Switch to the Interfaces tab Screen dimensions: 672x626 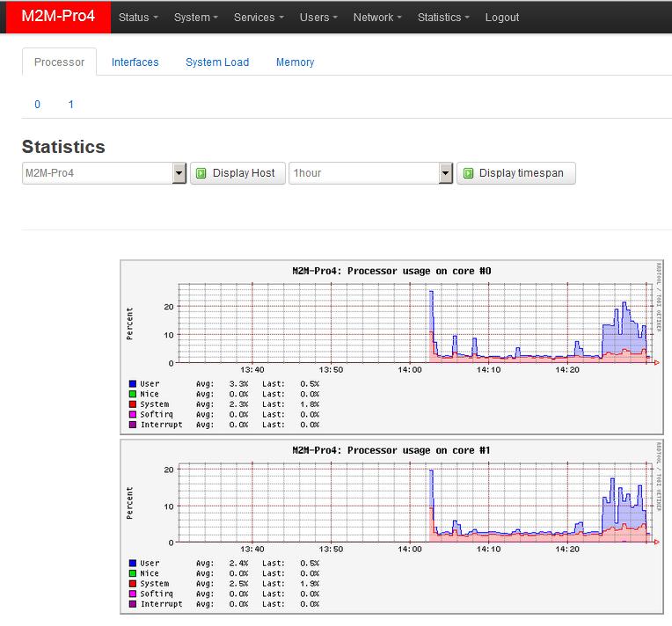pyautogui.click(x=135, y=62)
